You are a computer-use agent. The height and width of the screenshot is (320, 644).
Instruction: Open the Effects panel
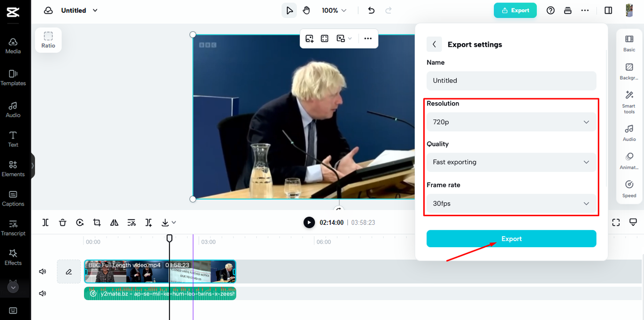13,257
